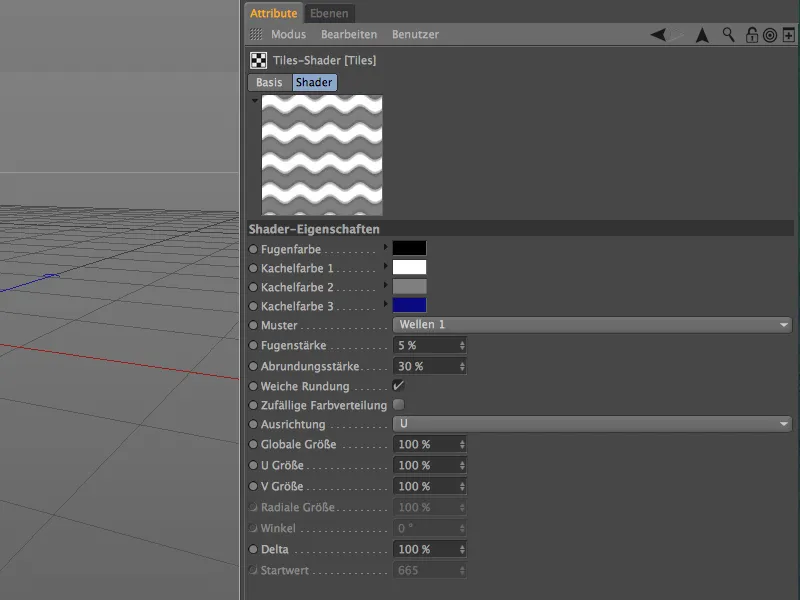Open the search magnifier icon

coord(728,35)
